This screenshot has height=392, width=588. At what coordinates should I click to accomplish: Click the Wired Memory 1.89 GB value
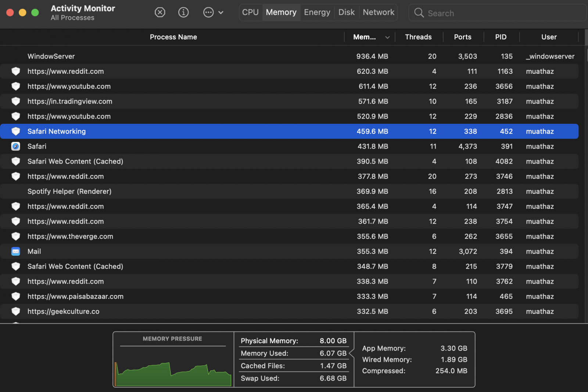(454, 360)
